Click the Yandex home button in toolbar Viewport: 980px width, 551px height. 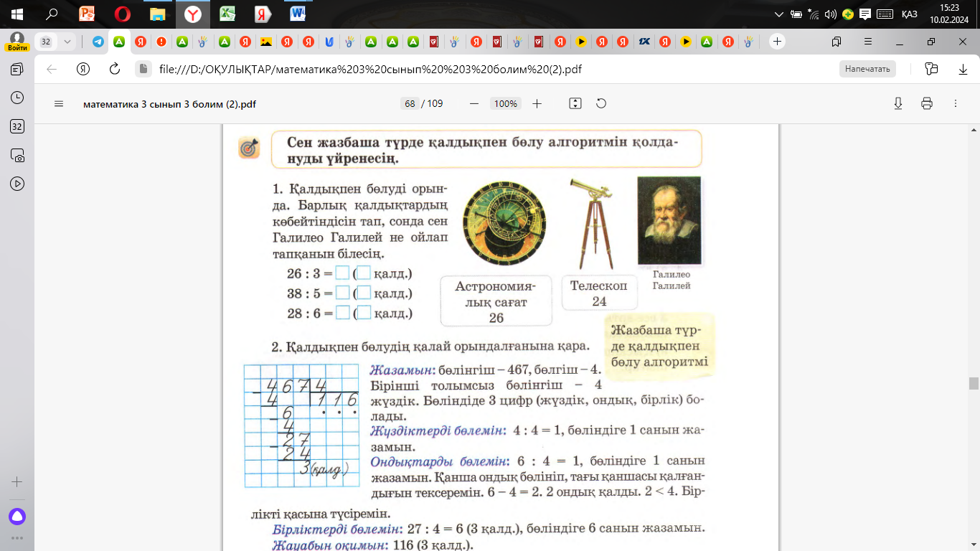point(83,69)
